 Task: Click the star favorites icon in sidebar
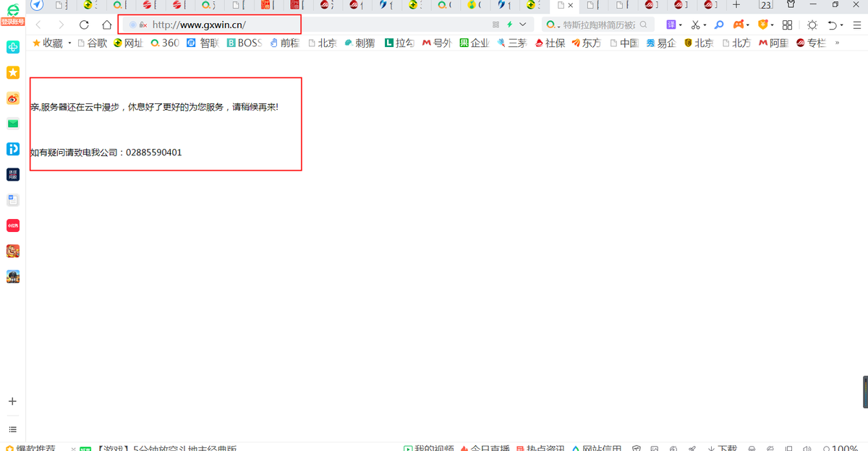click(x=12, y=72)
